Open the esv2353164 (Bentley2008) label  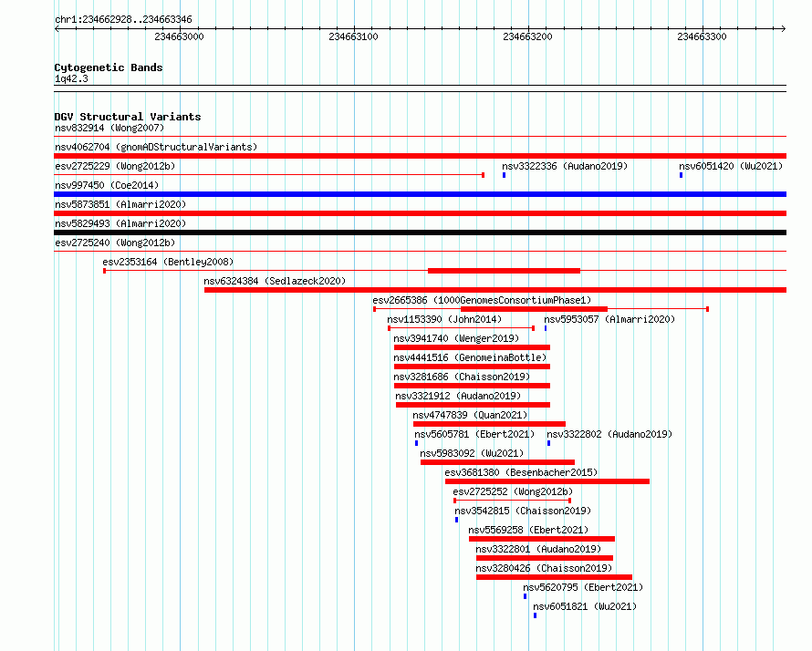pyautogui.click(x=168, y=262)
